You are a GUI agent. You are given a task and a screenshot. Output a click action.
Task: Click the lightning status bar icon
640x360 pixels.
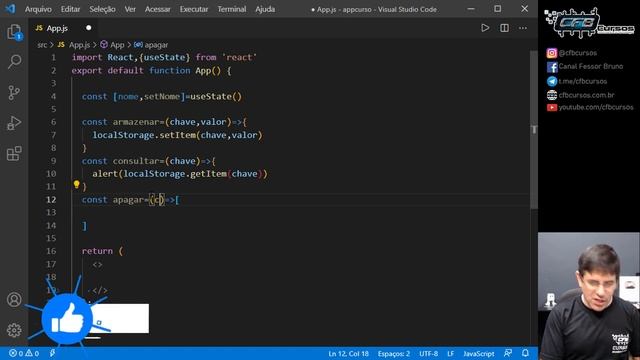click(x=52, y=353)
